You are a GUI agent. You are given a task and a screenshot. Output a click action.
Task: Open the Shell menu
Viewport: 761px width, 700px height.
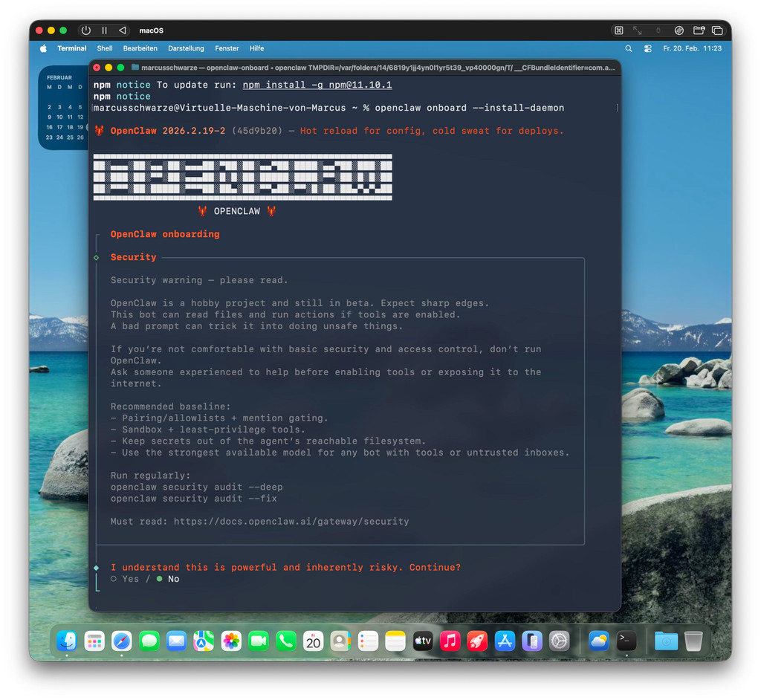point(105,48)
